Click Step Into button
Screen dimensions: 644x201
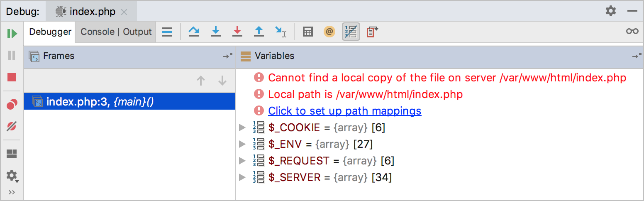point(215,32)
